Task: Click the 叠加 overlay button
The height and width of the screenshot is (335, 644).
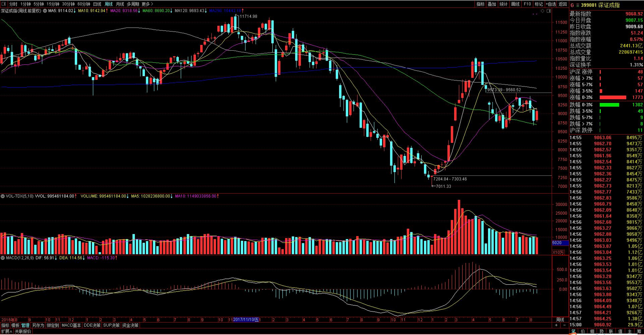Action: [x=492, y=4]
